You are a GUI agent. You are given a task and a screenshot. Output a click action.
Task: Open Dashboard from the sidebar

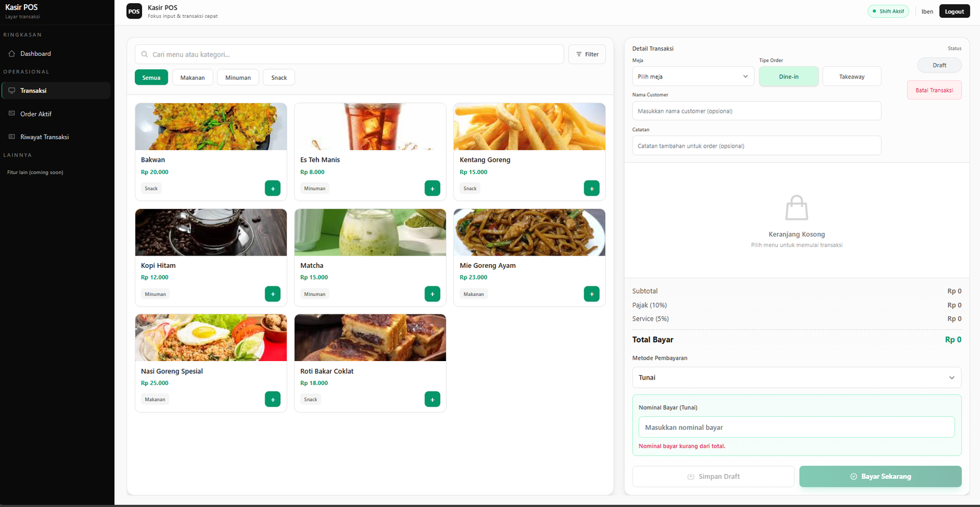(56, 53)
